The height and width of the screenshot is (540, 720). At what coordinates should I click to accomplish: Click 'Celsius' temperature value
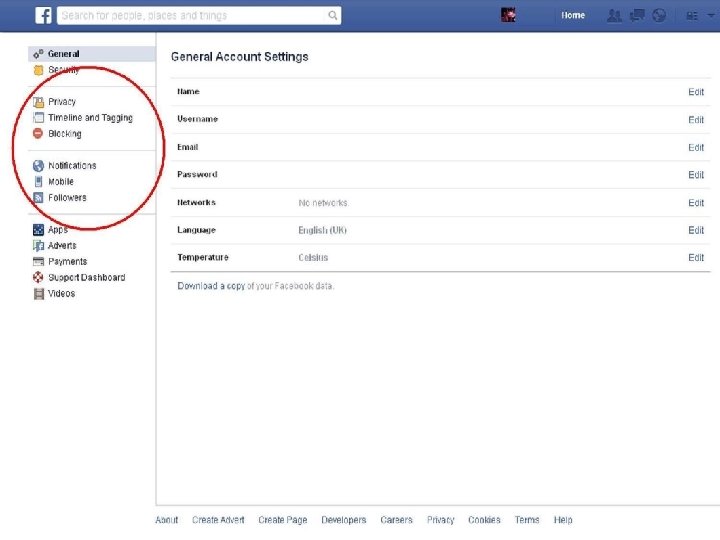pyautogui.click(x=313, y=258)
